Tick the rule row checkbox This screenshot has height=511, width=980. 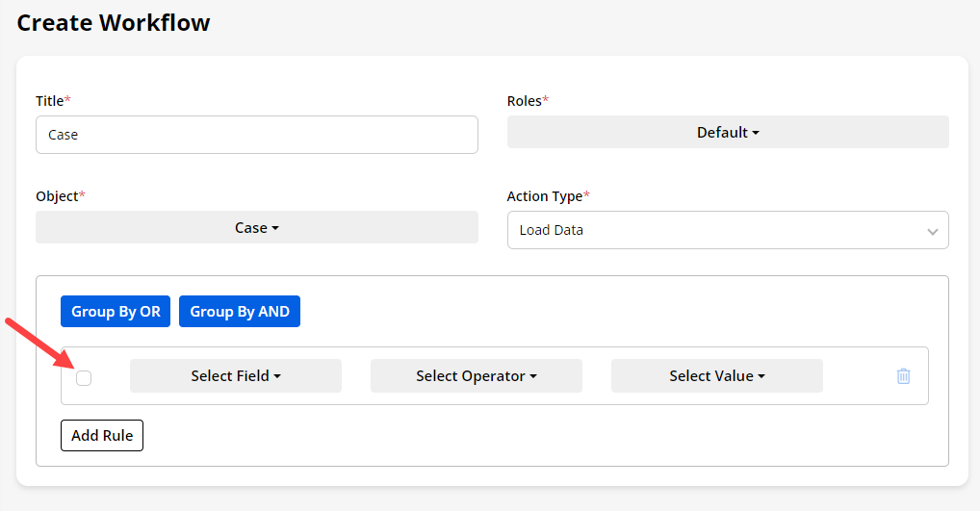[x=84, y=378]
